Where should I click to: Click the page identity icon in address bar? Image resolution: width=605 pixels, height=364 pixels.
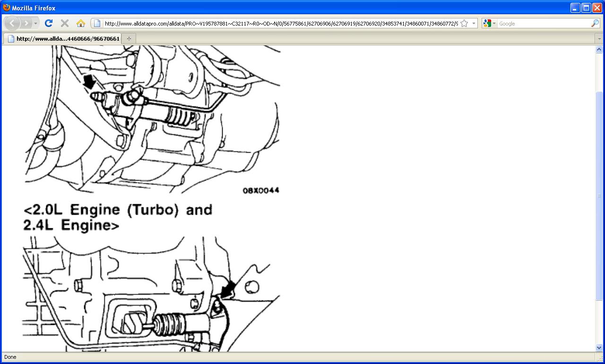pyautogui.click(x=97, y=23)
